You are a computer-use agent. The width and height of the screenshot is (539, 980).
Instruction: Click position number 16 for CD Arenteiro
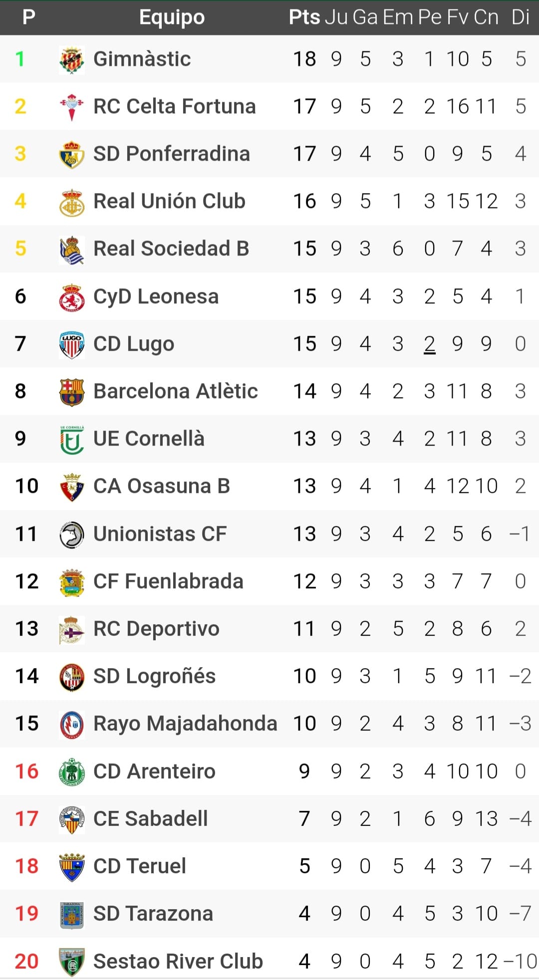(26, 771)
